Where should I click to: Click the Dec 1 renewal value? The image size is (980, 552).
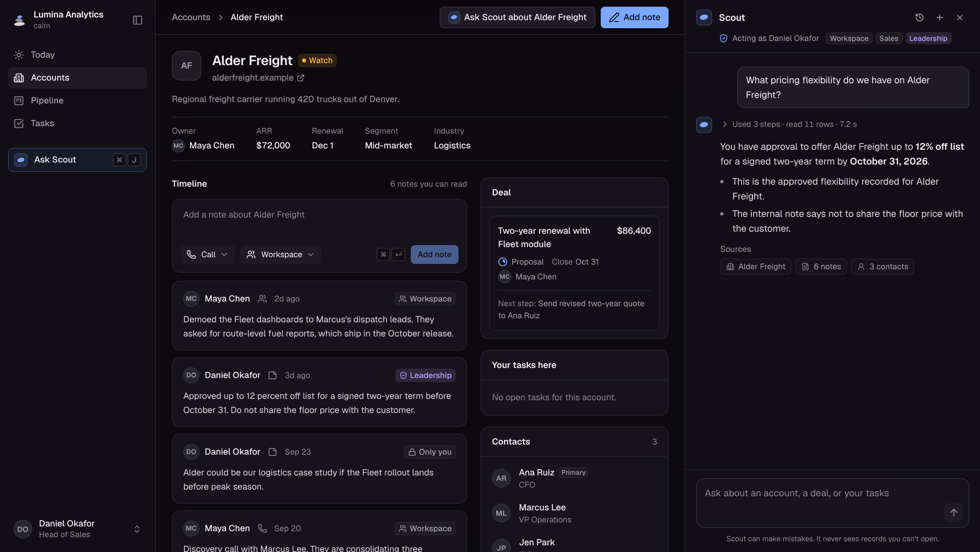point(322,145)
